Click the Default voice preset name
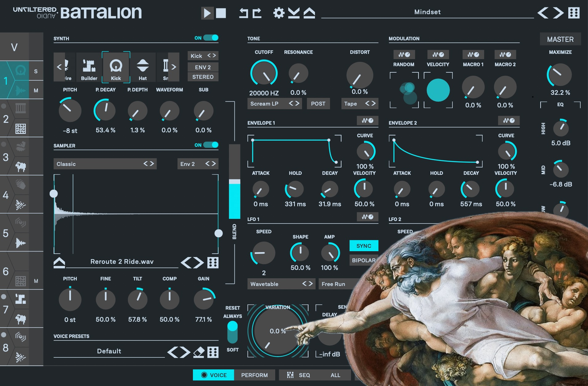 pos(109,351)
